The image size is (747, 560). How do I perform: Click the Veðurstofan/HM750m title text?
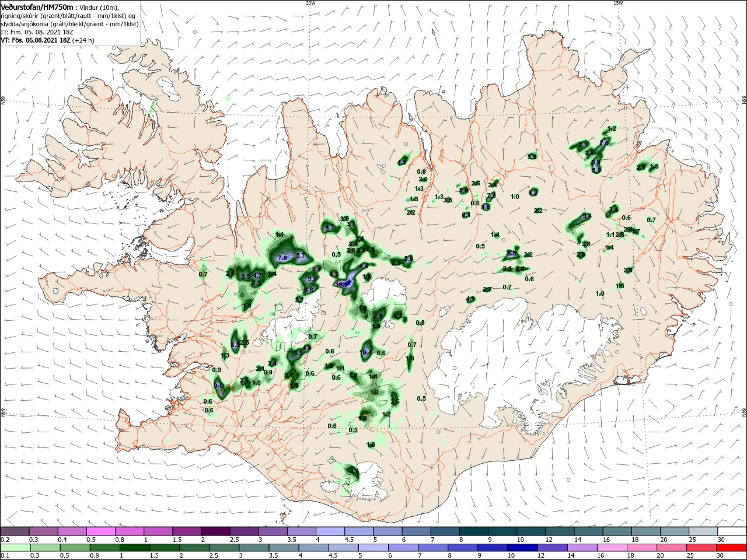point(37,6)
